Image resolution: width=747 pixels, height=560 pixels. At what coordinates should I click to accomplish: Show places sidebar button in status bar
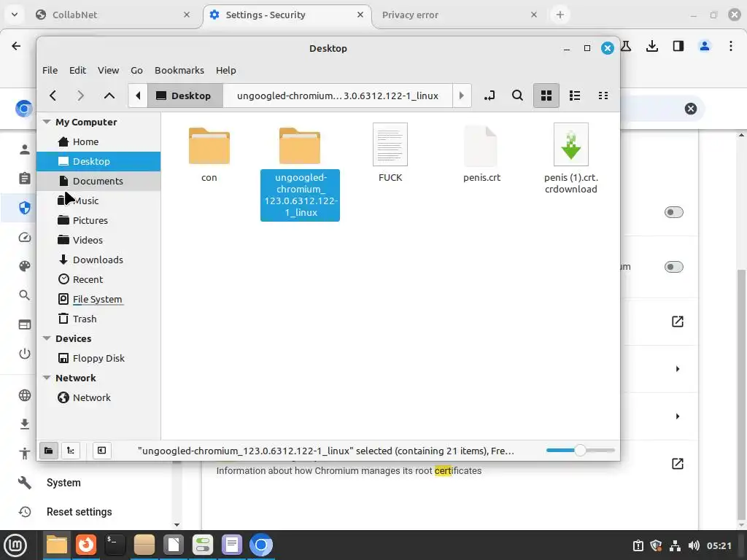49,451
